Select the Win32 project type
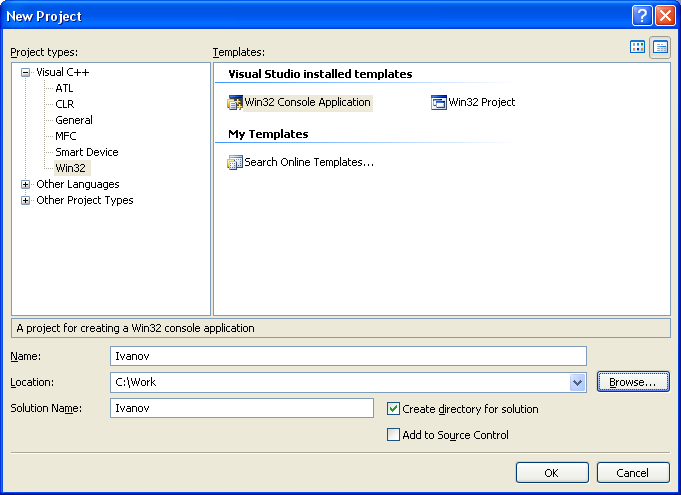Image resolution: width=681 pixels, height=495 pixels. click(71, 168)
